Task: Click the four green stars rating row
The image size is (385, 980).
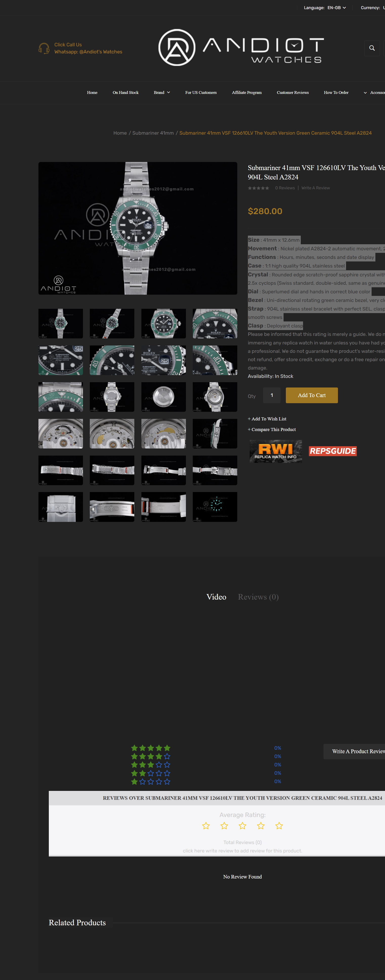Action: (151, 756)
